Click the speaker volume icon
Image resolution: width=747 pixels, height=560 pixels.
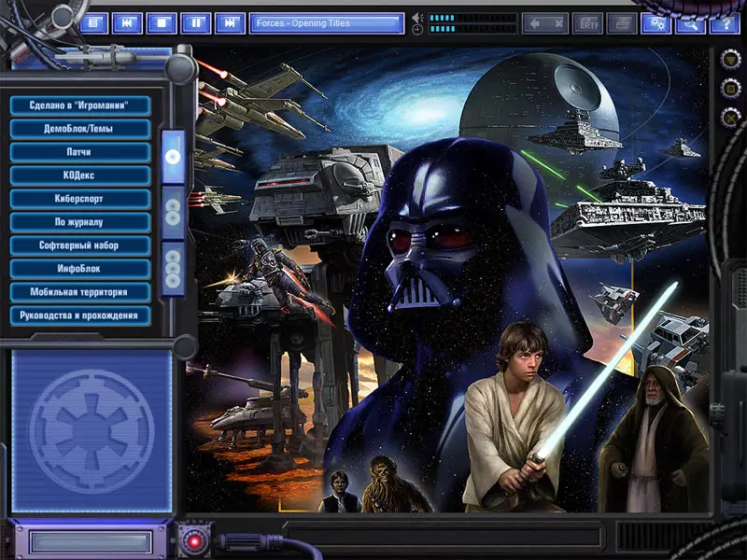click(x=417, y=18)
